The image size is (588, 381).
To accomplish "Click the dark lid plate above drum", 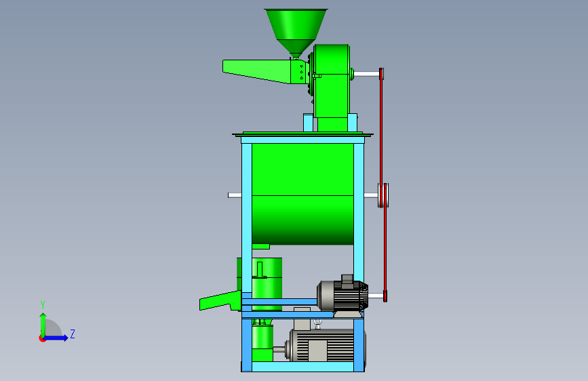I will pos(302,134).
